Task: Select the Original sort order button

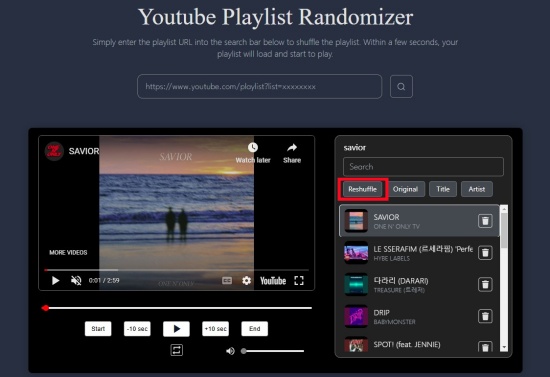Action: tap(405, 189)
